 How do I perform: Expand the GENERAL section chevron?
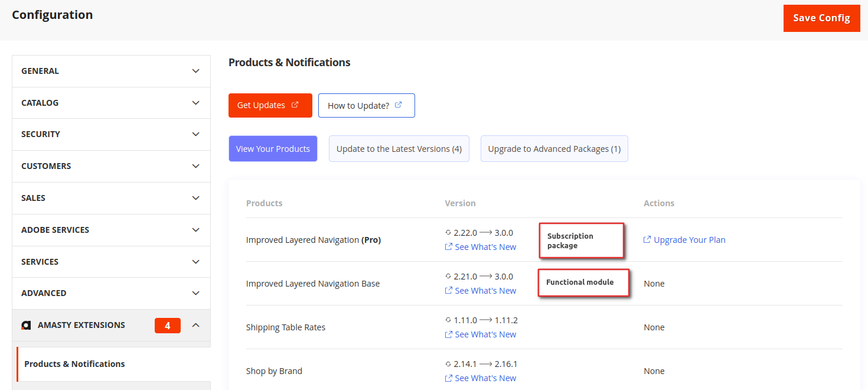[196, 71]
